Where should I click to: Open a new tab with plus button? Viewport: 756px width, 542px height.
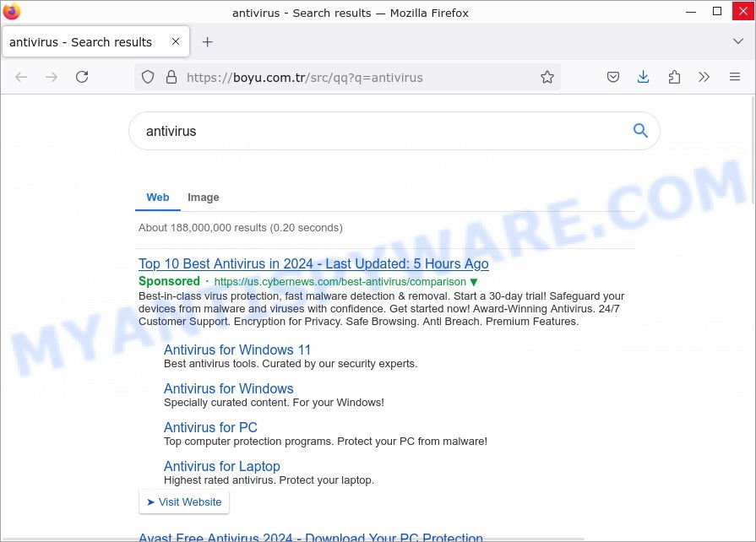coord(207,42)
